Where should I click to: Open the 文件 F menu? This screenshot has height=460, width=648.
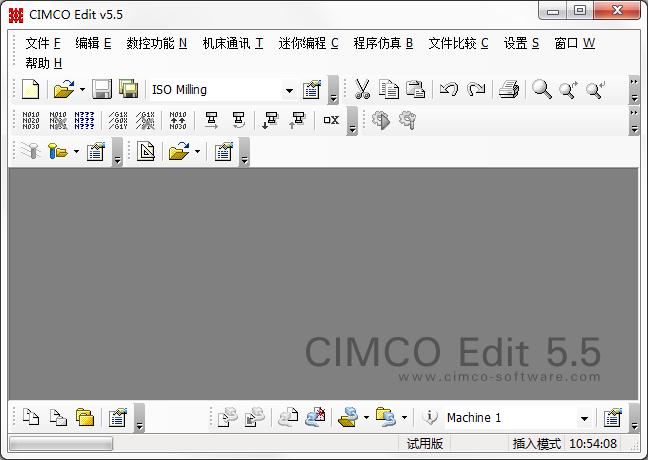tap(43, 43)
